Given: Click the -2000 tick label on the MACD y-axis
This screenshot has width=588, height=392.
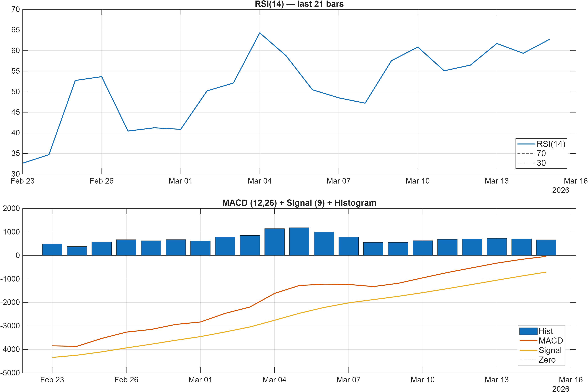Looking at the screenshot, I should tap(10, 303).
